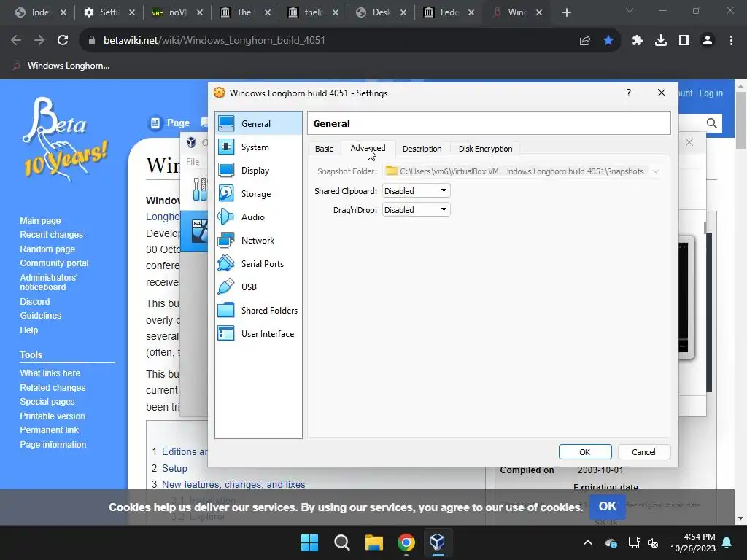Open the Shared Clipboard dropdown
Screen dimensions: 747x560
click(x=416, y=191)
